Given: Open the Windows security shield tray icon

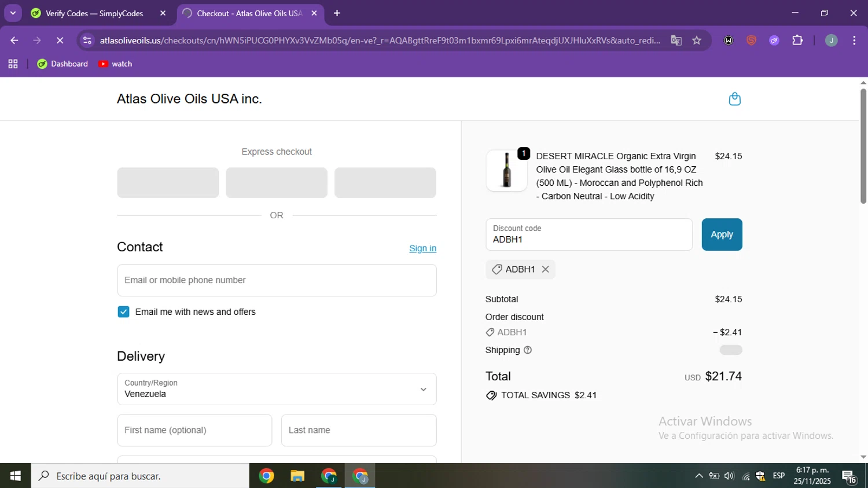Looking at the screenshot, I should point(760,476).
